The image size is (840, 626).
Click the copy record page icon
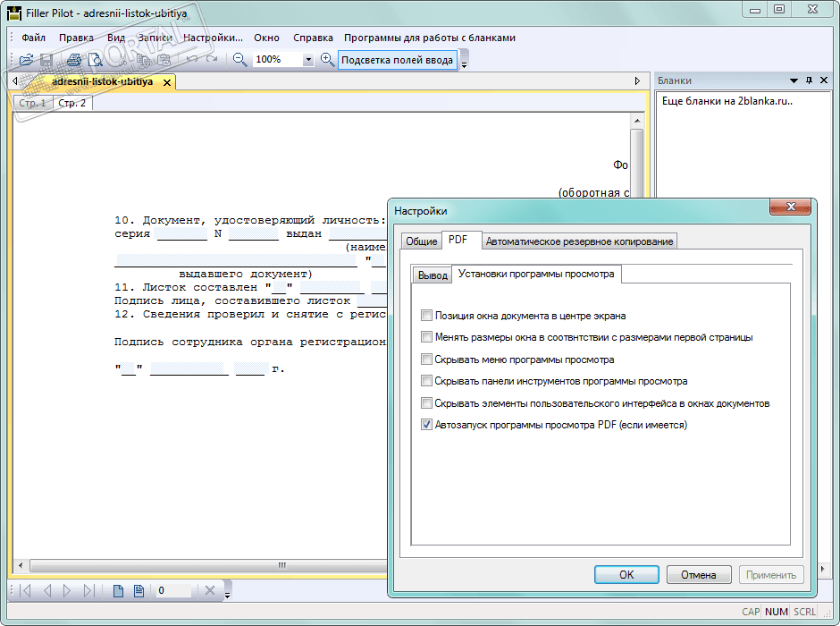[139, 590]
